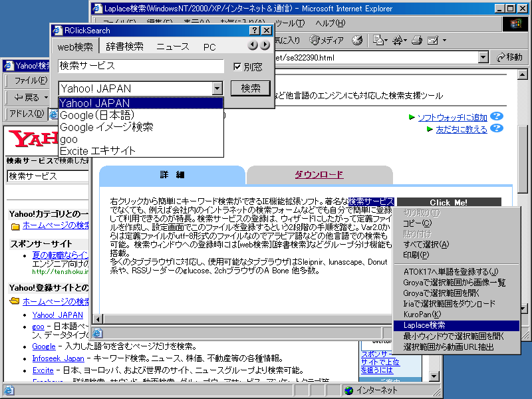Open the address bar dropdown in Laplace window
532x399 pixels.
click(x=483, y=57)
